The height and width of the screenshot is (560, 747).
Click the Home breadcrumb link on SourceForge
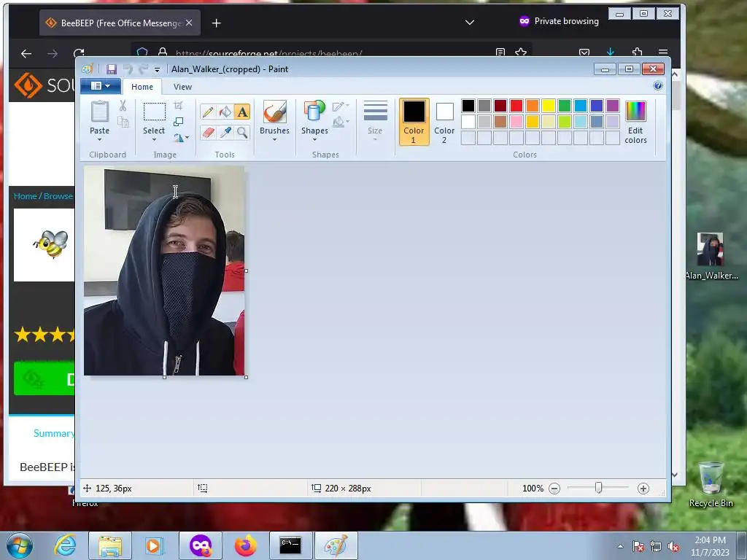point(25,196)
